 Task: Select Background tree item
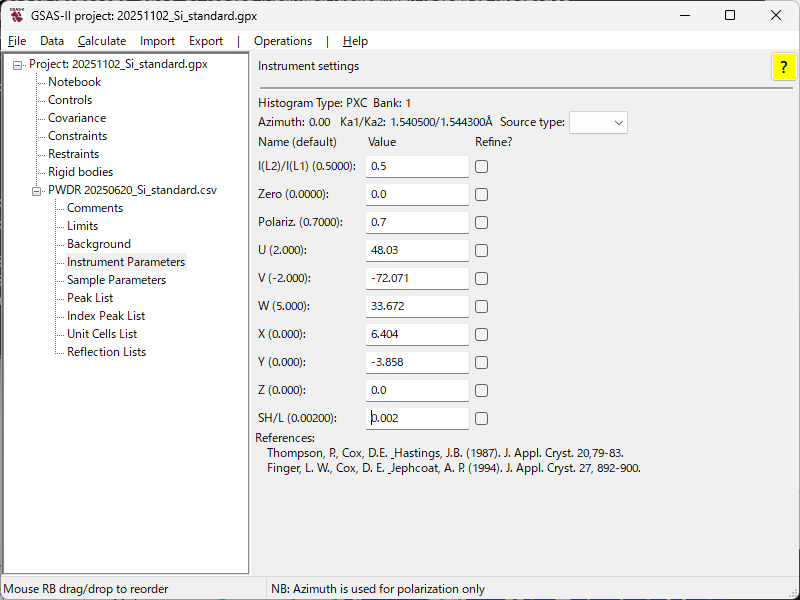(x=98, y=244)
